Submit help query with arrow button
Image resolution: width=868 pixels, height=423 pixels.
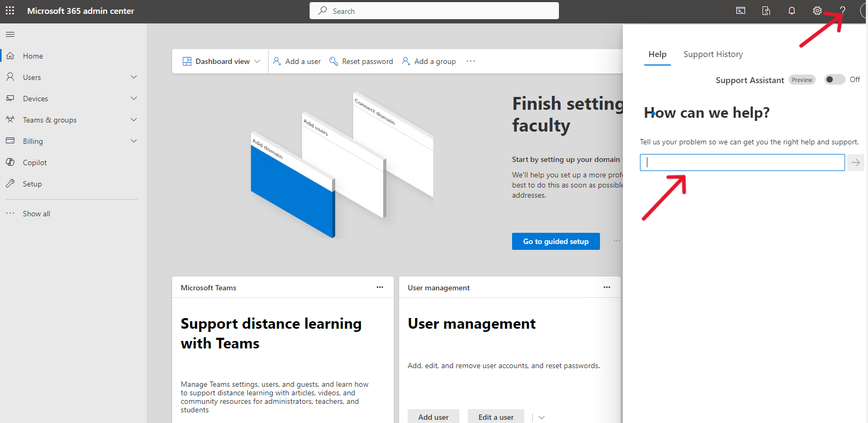(856, 162)
